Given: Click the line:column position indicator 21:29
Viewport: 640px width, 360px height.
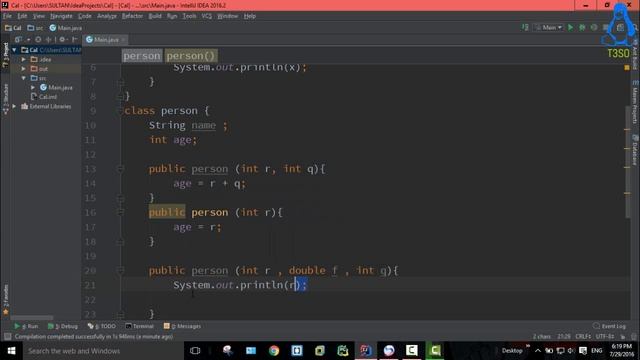Looking at the screenshot, I should point(564,337).
